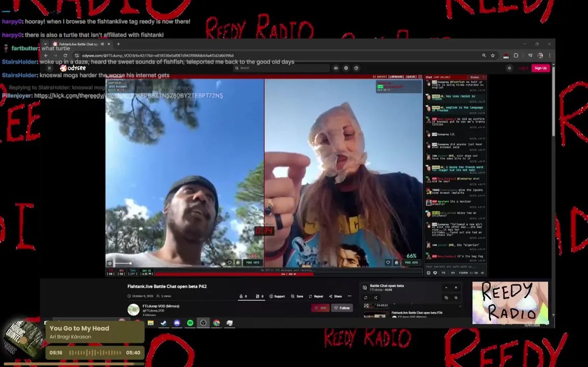Open the Chrome profile avatar
This screenshot has width=588, height=367.
click(540, 56)
